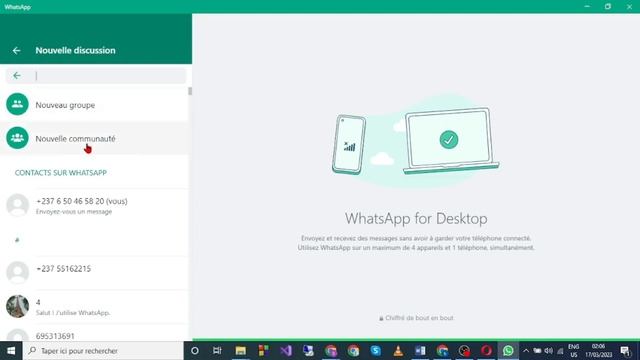Open Opera browser from taskbar
640x360 pixels.
pos(486,351)
